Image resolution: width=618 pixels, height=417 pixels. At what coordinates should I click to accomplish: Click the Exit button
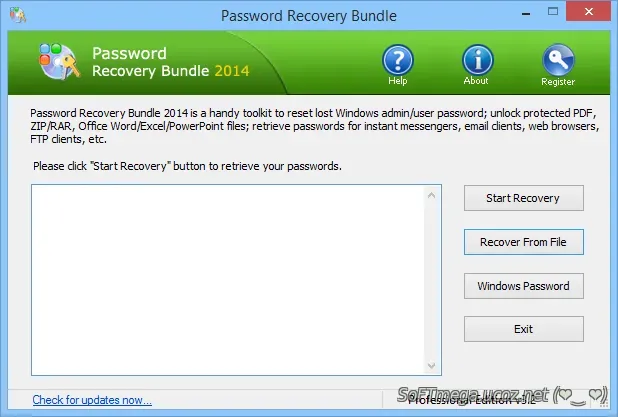(x=523, y=329)
